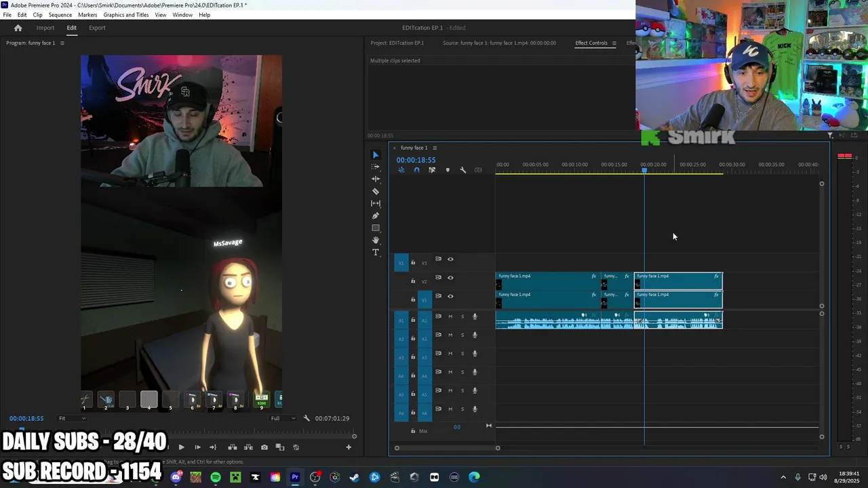This screenshot has height=488, width=868.
Task: Toggle track lock on V2
Action: click(413, 281)
